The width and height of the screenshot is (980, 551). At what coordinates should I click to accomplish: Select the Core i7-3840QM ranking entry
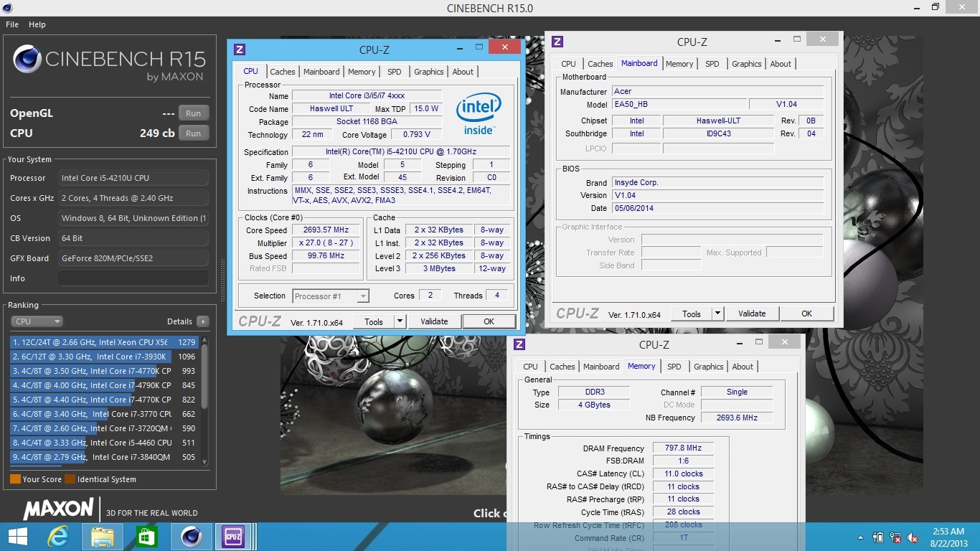(x=105, y=457)
